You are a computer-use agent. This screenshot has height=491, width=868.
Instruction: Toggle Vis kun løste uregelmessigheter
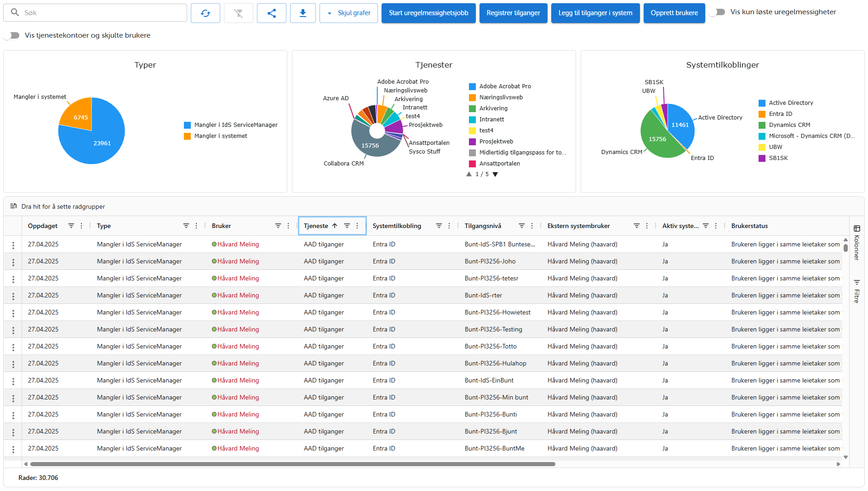point(718,12)
